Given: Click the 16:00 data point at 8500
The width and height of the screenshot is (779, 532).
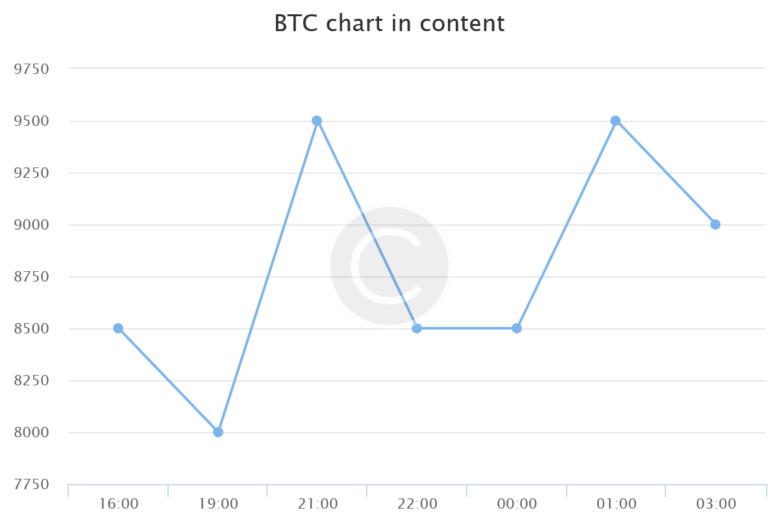Looking at the screenshot, I should click(x=118, y=328).
